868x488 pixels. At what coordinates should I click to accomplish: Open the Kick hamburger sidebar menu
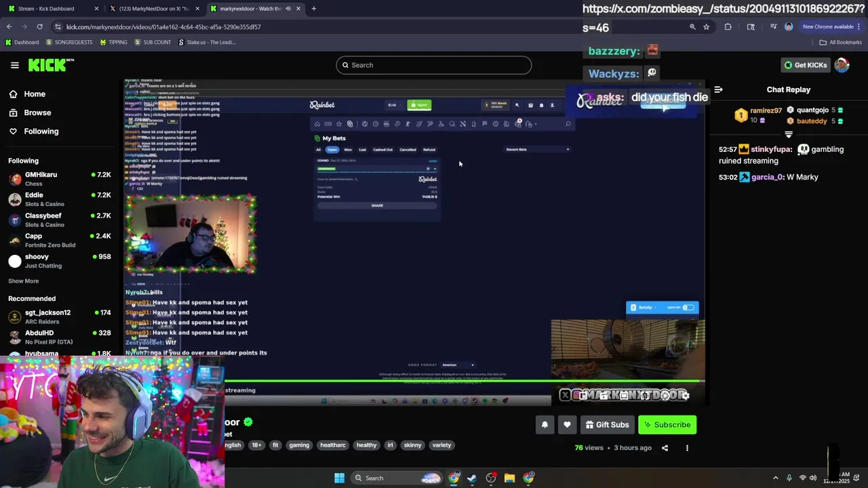pyautogui.click(x=15, y=65)
